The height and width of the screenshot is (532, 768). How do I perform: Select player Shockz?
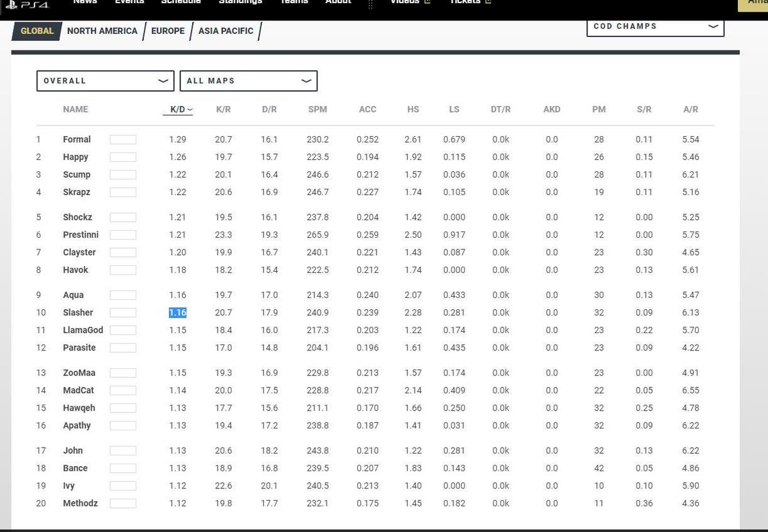click(x=77, y=217)
